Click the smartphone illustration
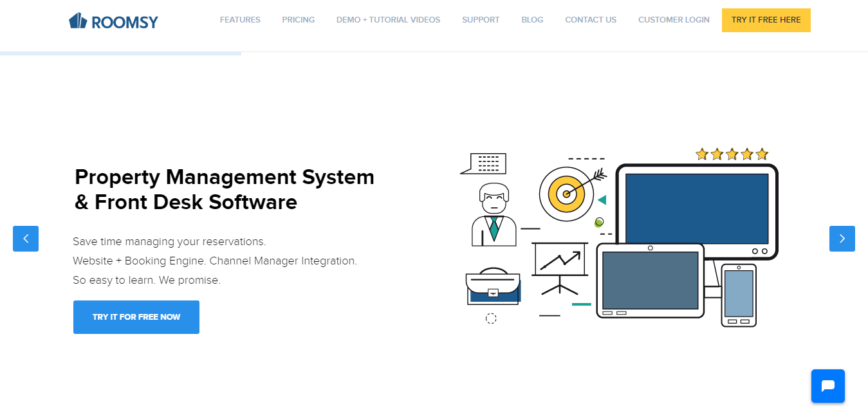The image size is (868, 415). pos(738,295)
